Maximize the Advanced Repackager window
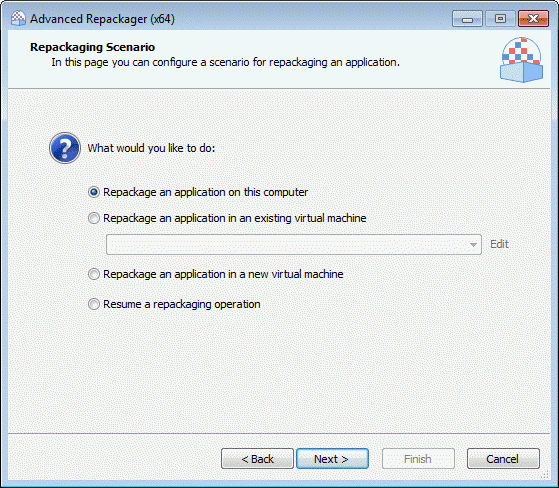 tap(500, 19)
